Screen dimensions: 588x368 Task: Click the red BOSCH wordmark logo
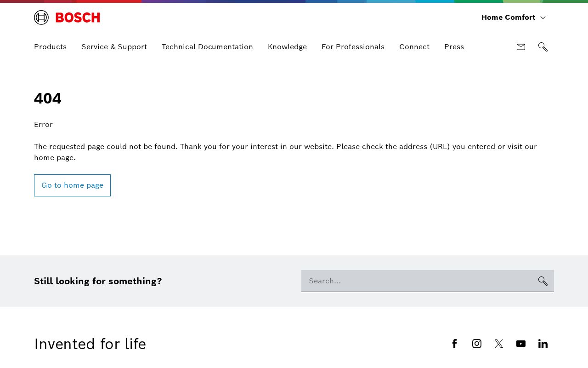click(78, 17)
